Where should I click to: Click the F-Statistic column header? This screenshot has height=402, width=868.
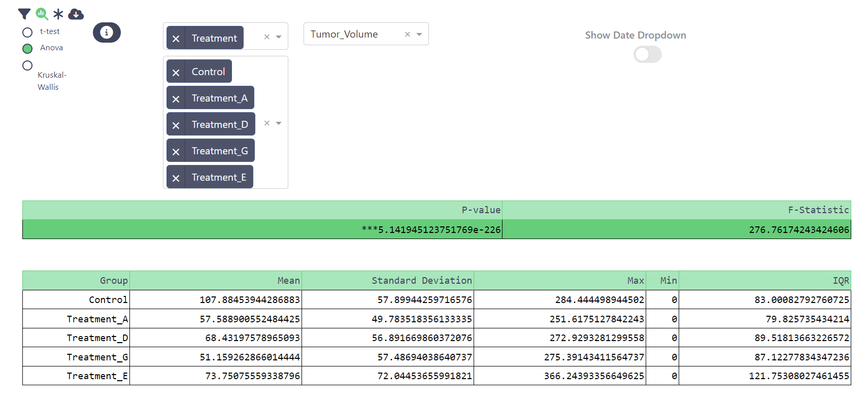(x=677, y=210)
